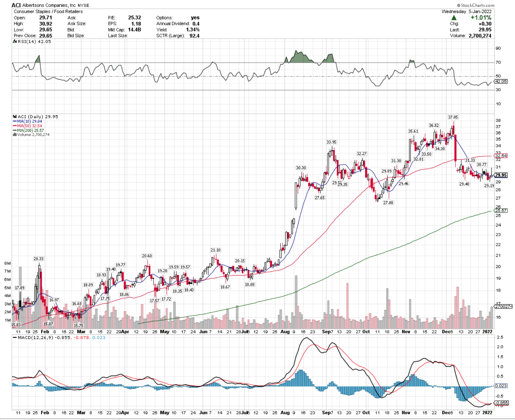
Task: Click the green 25.57 MA(200) axis tag
Action: click(501, 211)
